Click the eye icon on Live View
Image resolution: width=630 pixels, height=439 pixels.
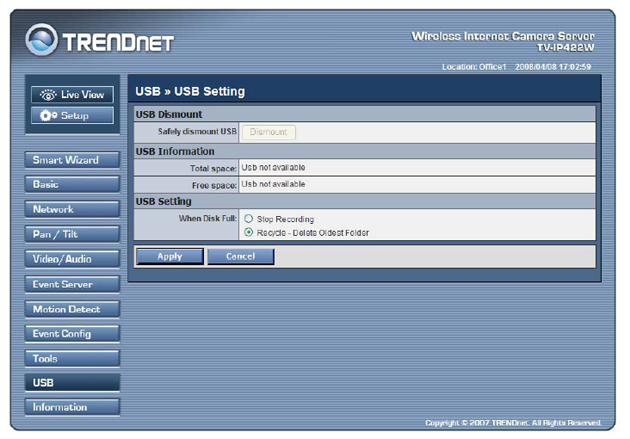click(48, 95)
